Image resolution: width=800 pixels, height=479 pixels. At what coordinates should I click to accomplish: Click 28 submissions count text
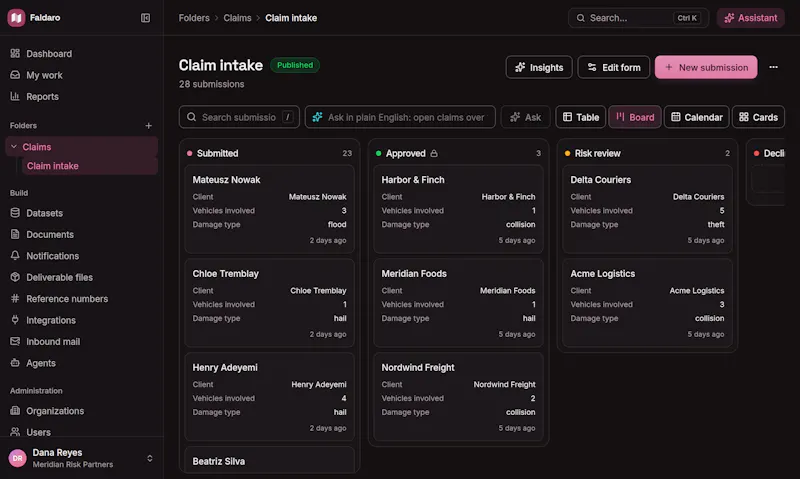(211, 84)
